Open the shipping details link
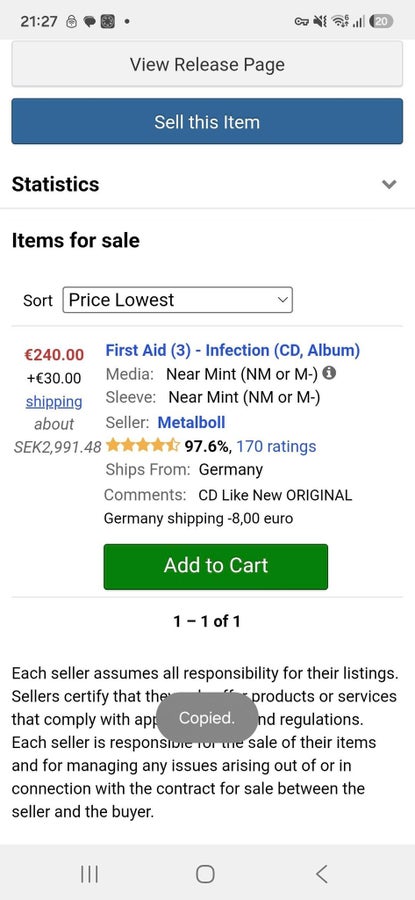 tap(54, 401)
